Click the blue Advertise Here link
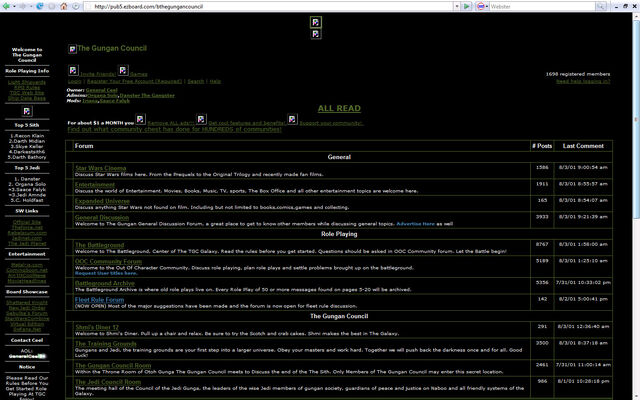 pyautogui.click(x=415, y=224)
